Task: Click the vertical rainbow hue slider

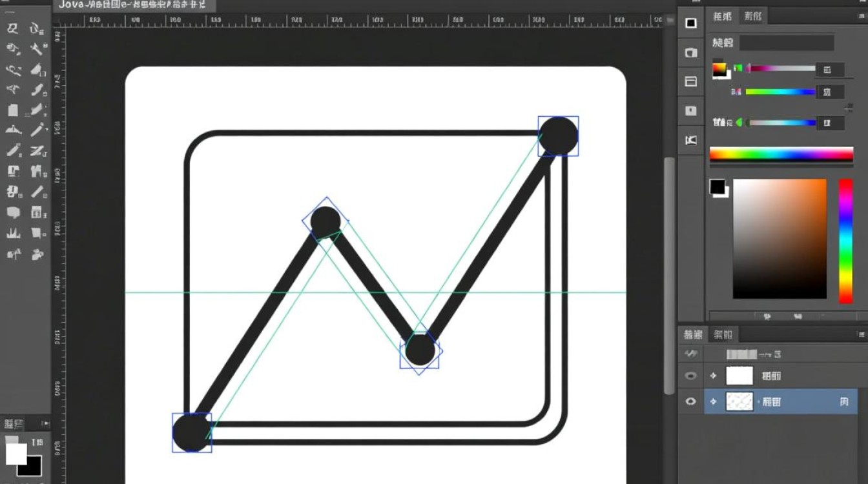Action: (845, 240)
